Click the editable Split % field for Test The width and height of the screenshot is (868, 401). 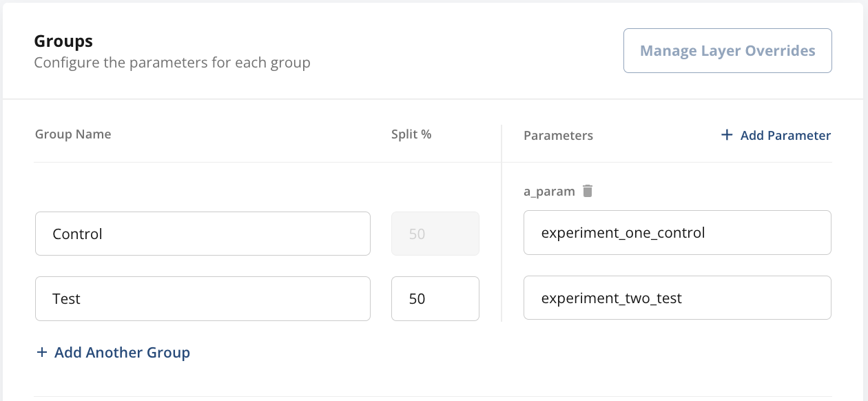tap(435, 298)
